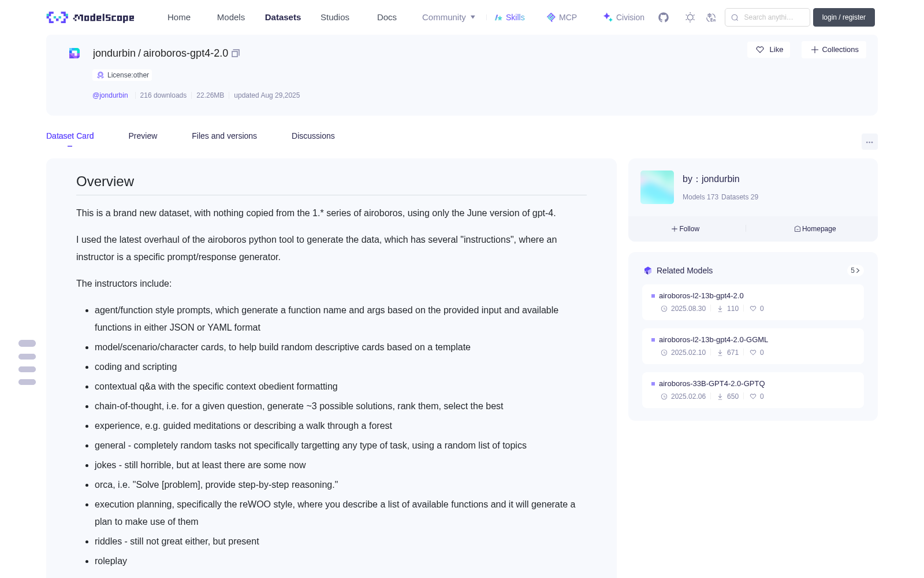Click the login / register button
924x578 pixels.
point(844,17)
